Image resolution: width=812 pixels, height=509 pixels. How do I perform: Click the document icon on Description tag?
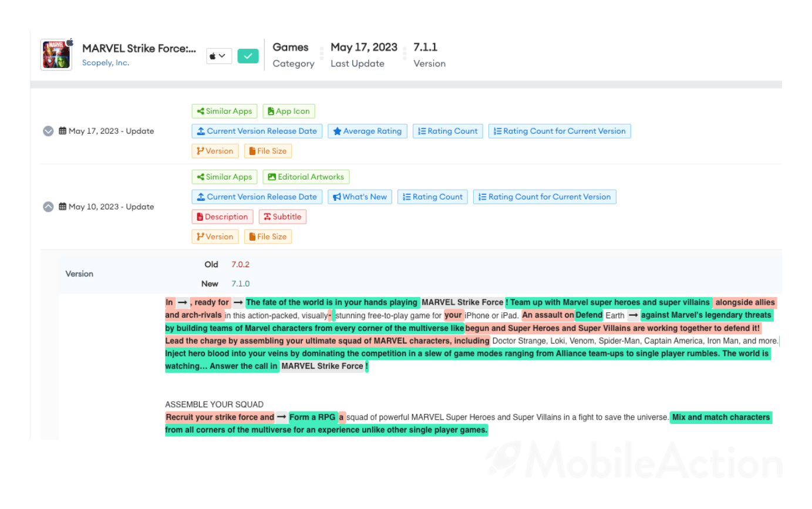pos(200,217)
